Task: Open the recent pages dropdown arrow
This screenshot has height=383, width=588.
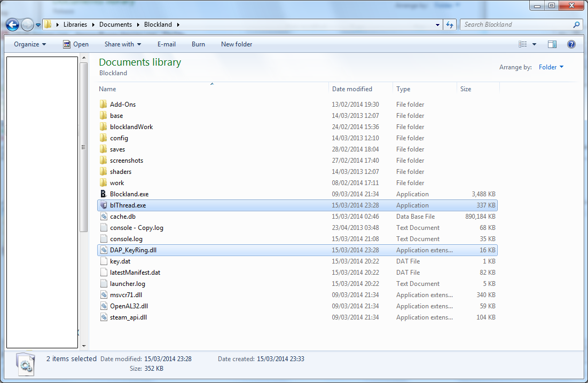Action: coord(38,25)
